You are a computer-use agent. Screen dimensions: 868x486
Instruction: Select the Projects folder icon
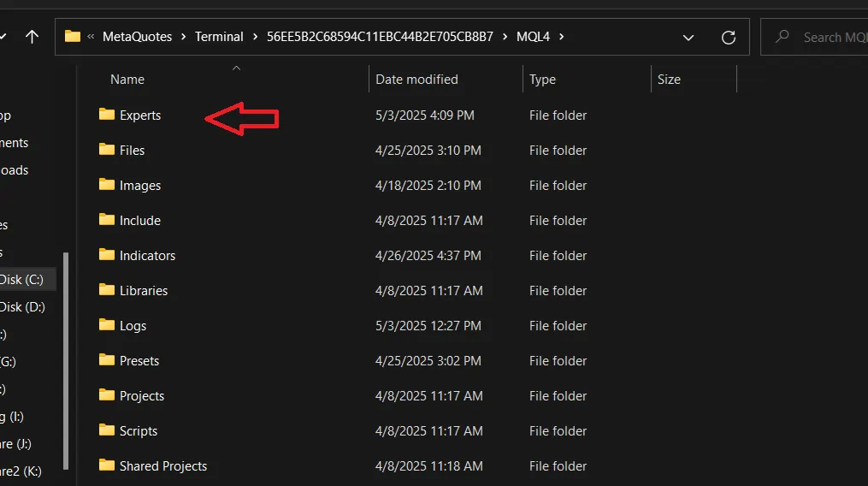[x=107, y=394]
